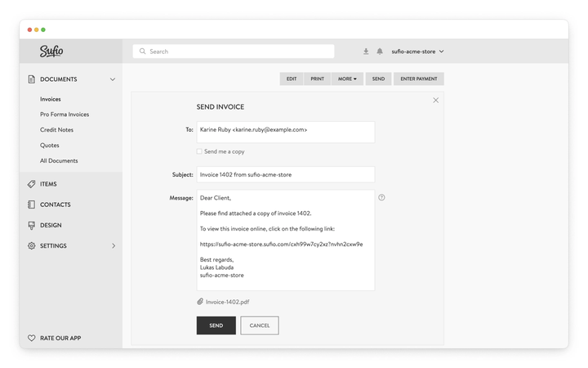Viewport: 588px width, 368px height.
Task: Open Credit Notes list
Action: pos(56,129)
